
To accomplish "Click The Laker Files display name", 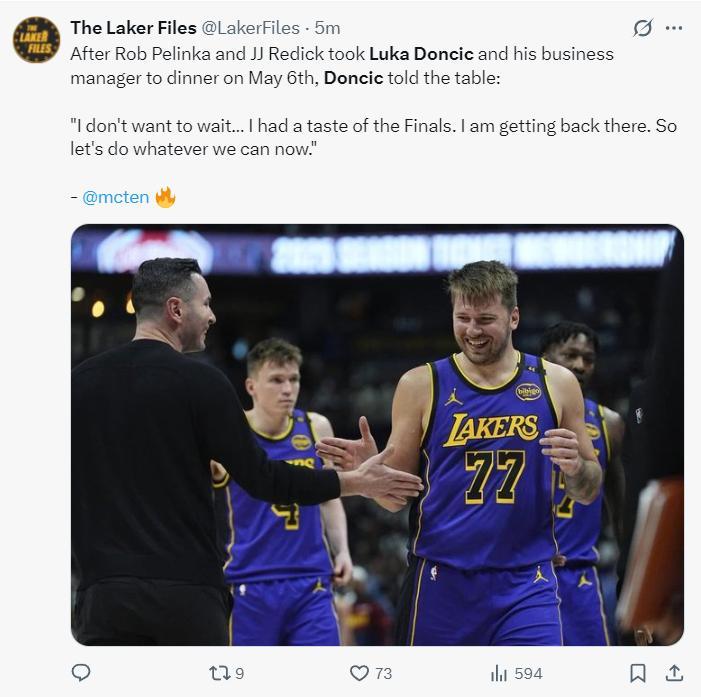I will 131,28.
